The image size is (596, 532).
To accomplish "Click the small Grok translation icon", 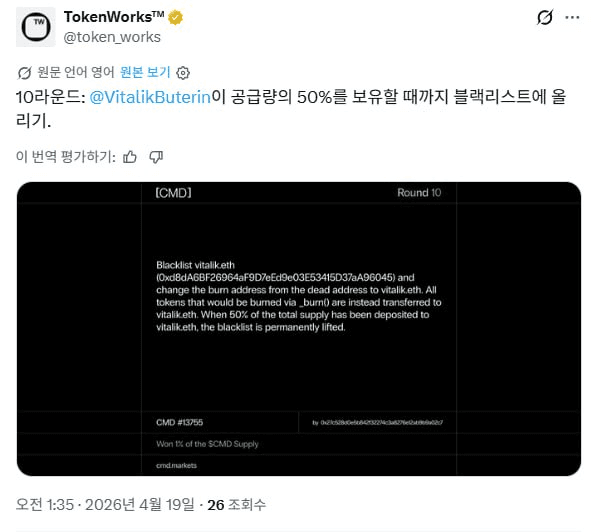I will pyautogui.click(x=24, y=73).
